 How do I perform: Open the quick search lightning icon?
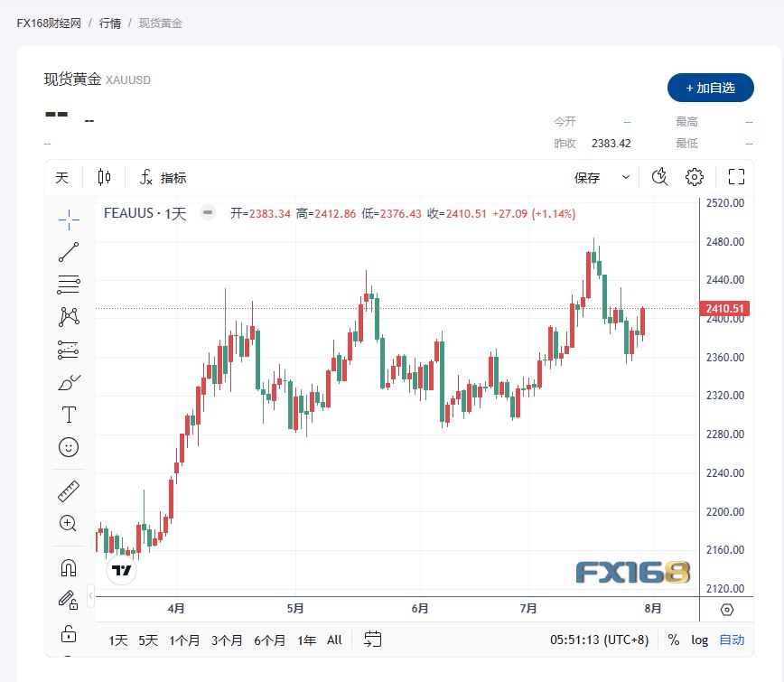[x=660, y=177]
